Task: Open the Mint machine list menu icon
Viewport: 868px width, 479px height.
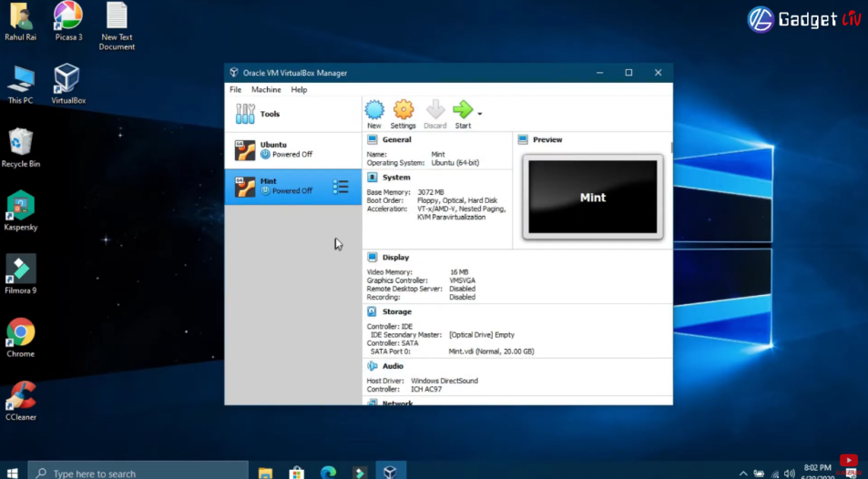Action: (x=341, y=187)
